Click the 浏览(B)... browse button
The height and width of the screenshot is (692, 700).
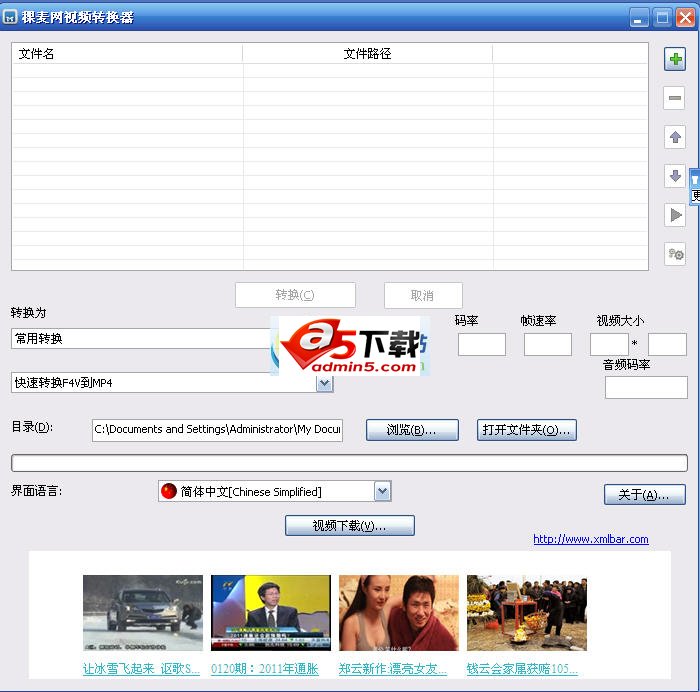click(412, 430)
